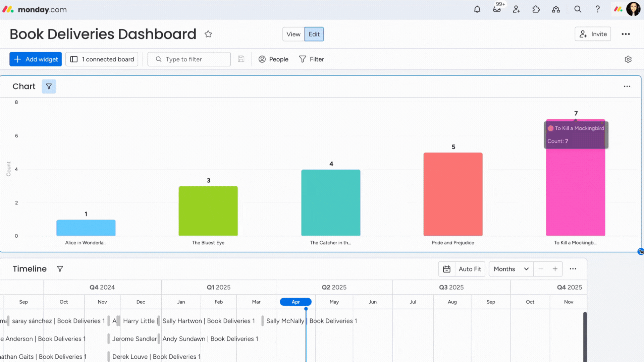Click the Auto Fit button

(x=470, y=269)
